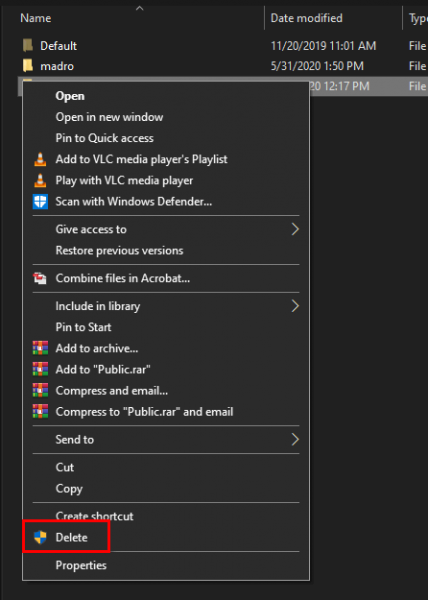
Task: Expand the Give access to submenu arrow
Action: point(295,229)
